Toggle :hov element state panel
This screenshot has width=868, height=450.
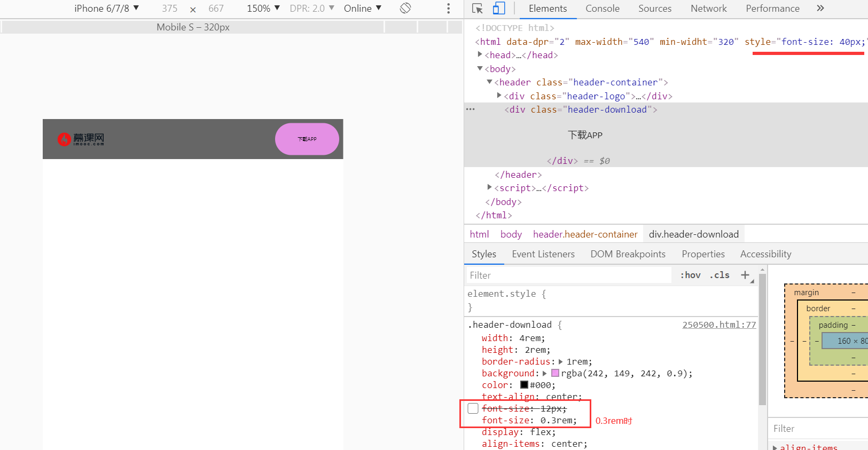coord(690,275)
